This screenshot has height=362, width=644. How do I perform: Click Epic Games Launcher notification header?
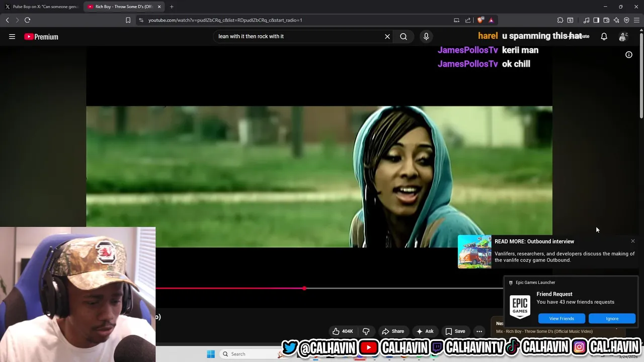click(x=535, y=283)
